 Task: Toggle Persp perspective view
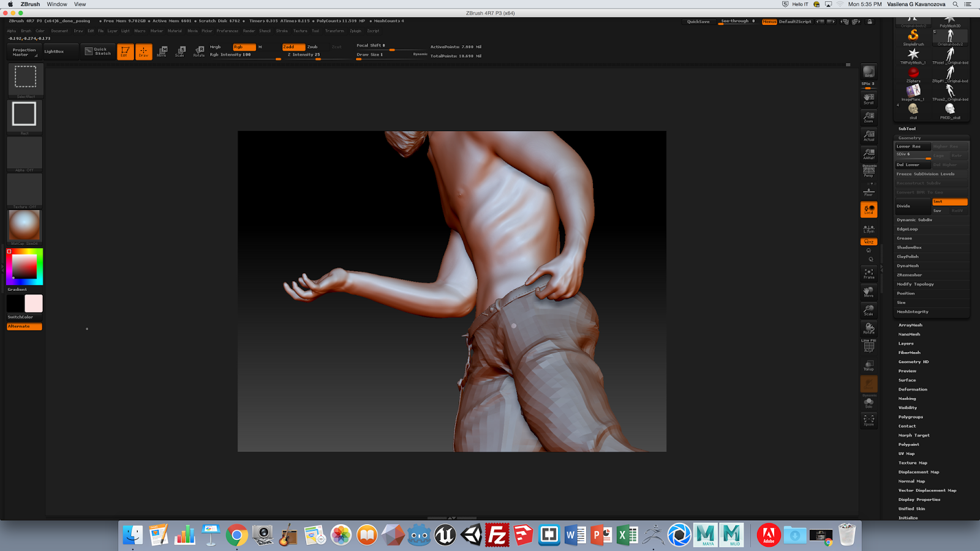point(869,171)
